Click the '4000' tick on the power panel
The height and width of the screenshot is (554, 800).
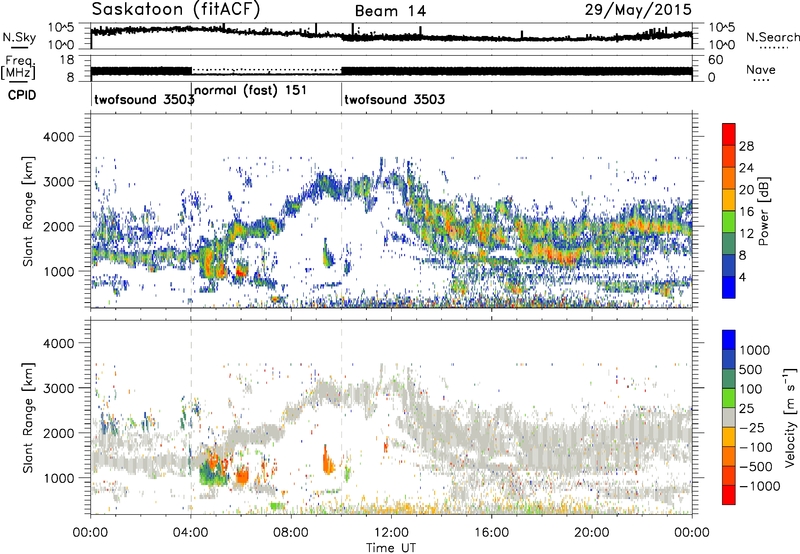tap(58, 137)
